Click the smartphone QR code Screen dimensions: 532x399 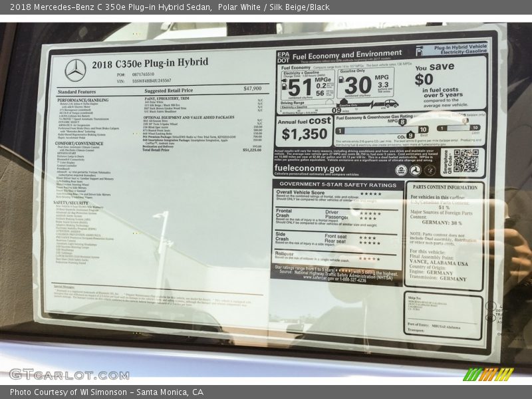click(466, 161)
